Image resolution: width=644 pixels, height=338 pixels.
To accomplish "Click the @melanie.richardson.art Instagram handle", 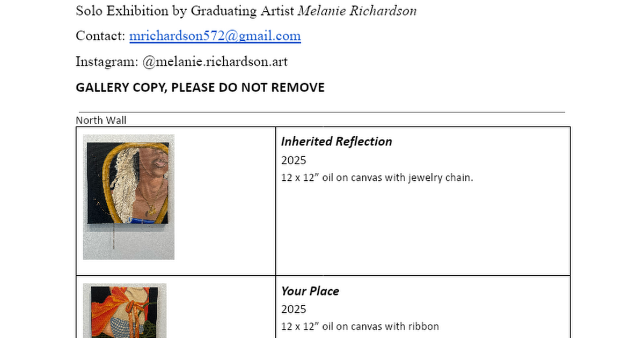I will tap(215, 62).
